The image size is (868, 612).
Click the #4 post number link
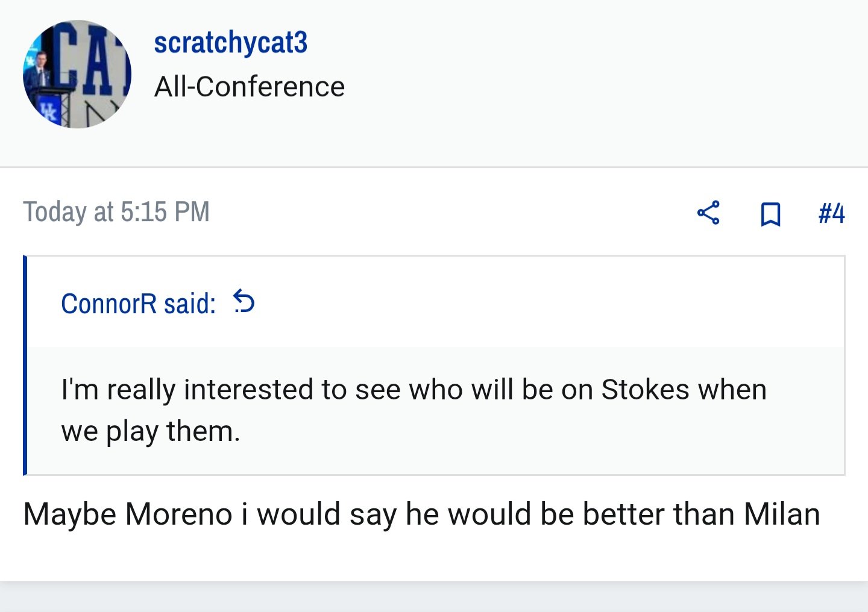coord(831,213)
